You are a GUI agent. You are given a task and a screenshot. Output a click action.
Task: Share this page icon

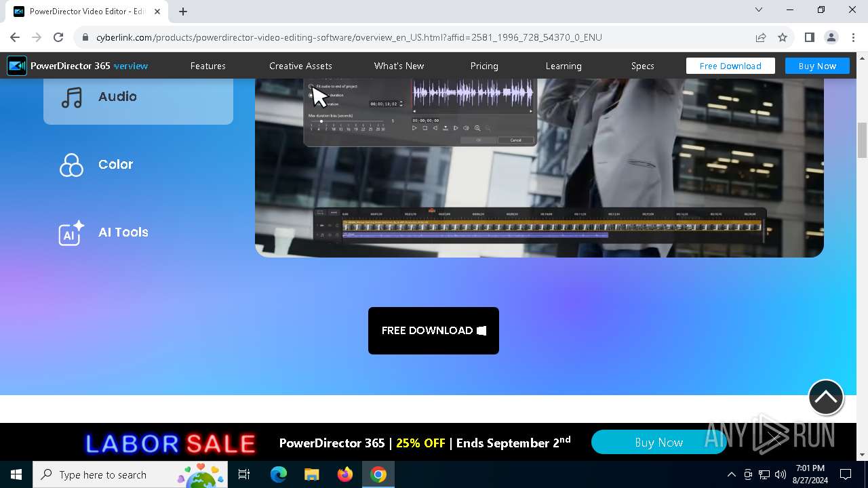click(x=761, y=37)
